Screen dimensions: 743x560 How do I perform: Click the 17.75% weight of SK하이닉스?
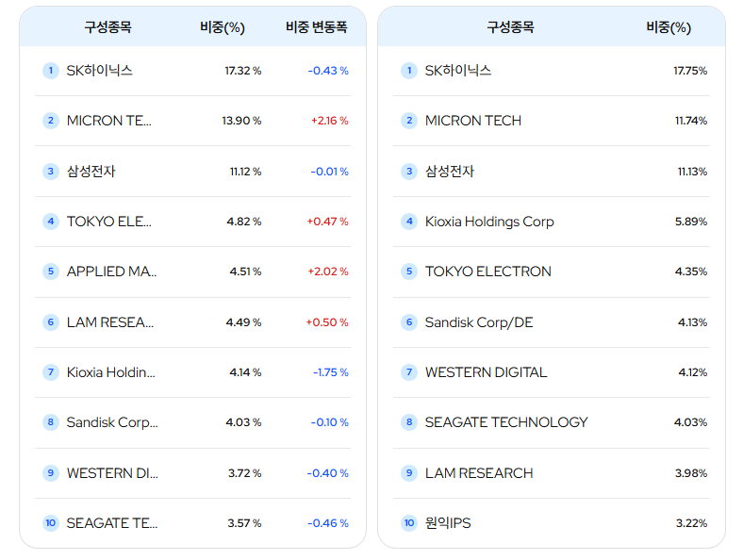click(690, 71)
